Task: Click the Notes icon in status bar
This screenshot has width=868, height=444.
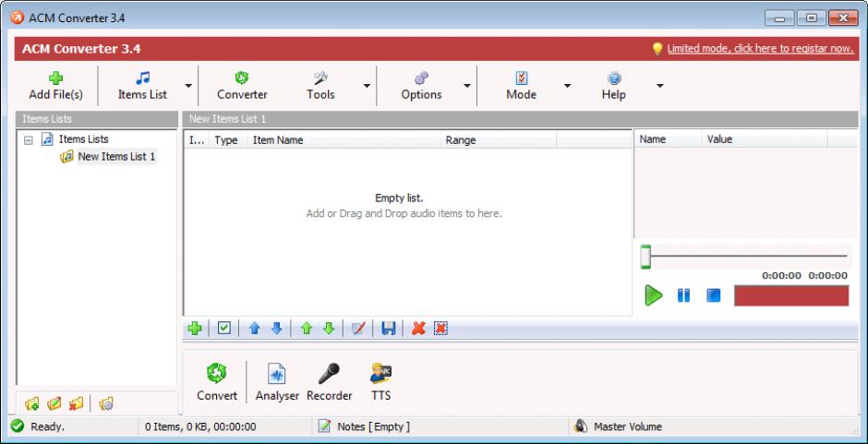Action: pos(324,426)
